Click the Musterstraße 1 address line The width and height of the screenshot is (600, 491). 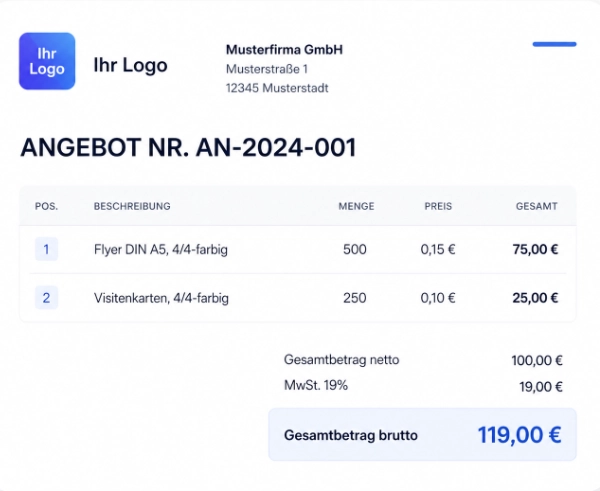tap(267, 69)
